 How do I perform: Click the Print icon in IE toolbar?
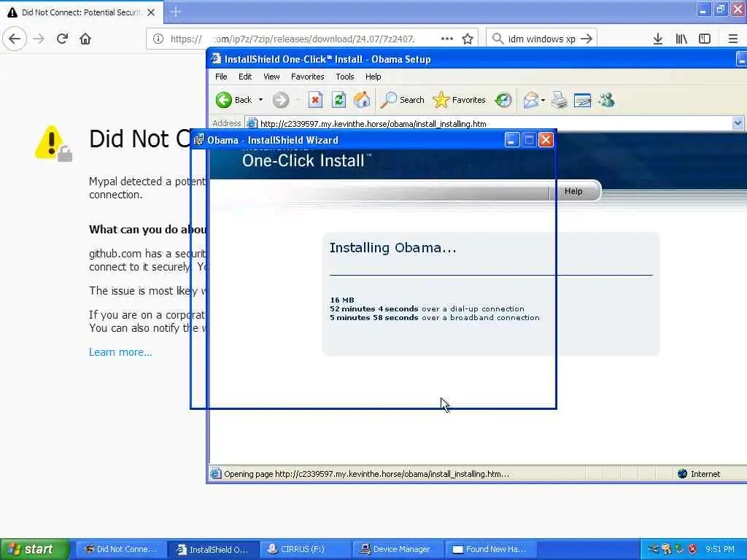[x=560, y=100]
